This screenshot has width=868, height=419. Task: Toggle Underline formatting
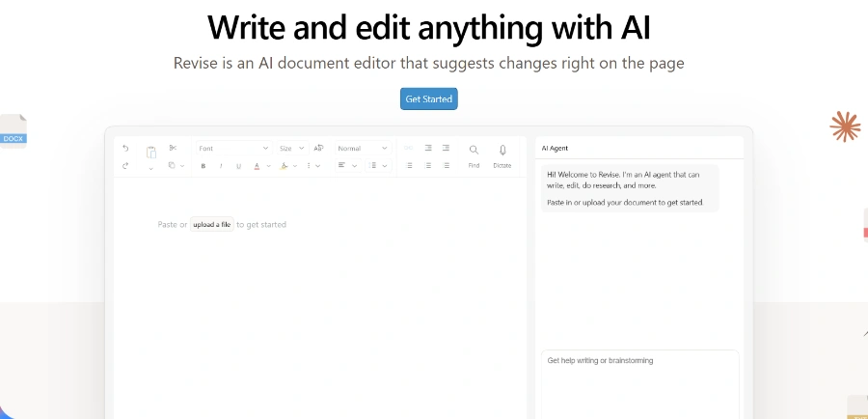(238, 166)
